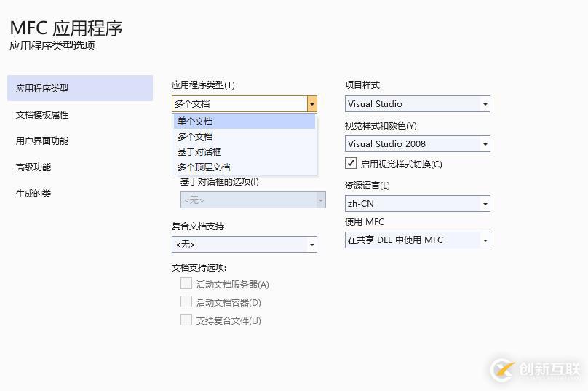
Task: Check 活动文档容器 option
Action: click(186, 301)
